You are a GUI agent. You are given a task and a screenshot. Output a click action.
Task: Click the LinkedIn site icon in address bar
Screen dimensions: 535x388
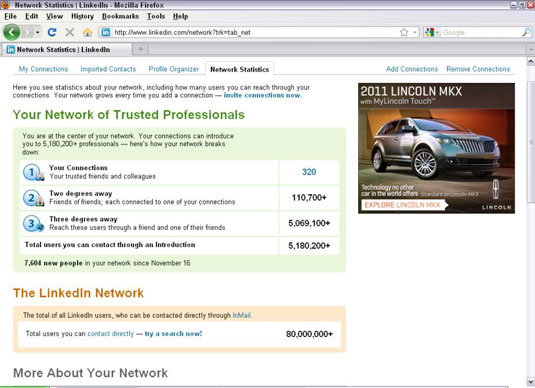click(x=106, y=32)
